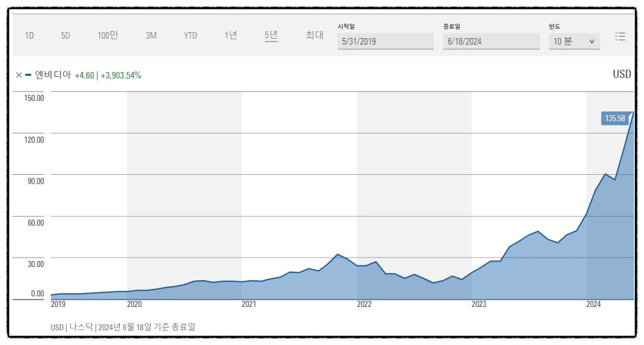Switch to the 100만 range tab
644x345 pixels.
(x=107, y=35)
